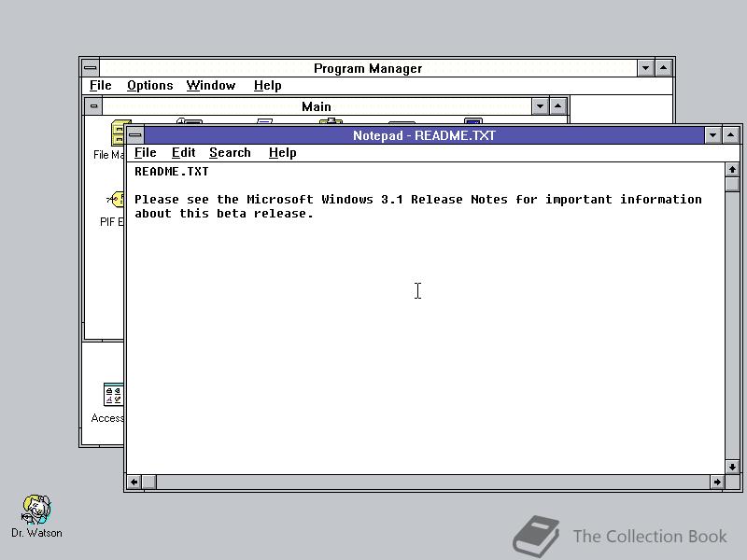This screenshot has height=560, width=747.
Task: Click Notepad horizontal scrollbar left arrow
Action: click(134, 482)
